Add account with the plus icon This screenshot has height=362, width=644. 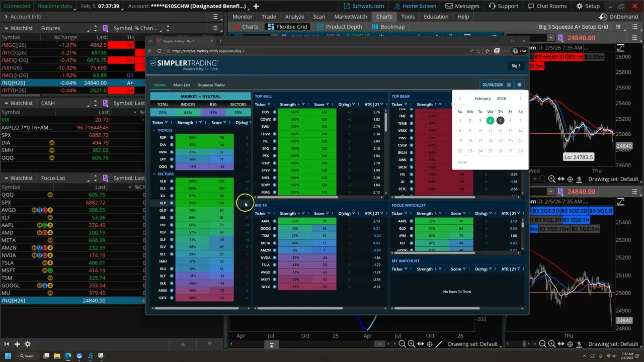pos(256,6)
